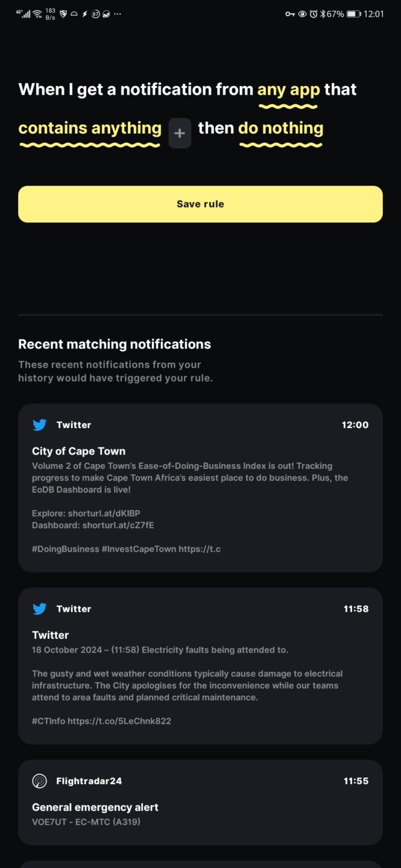The image size is (401, 868).
Task: Tap Twitter bird icon on City of Cape Town notification
Action: pos(40,425)
